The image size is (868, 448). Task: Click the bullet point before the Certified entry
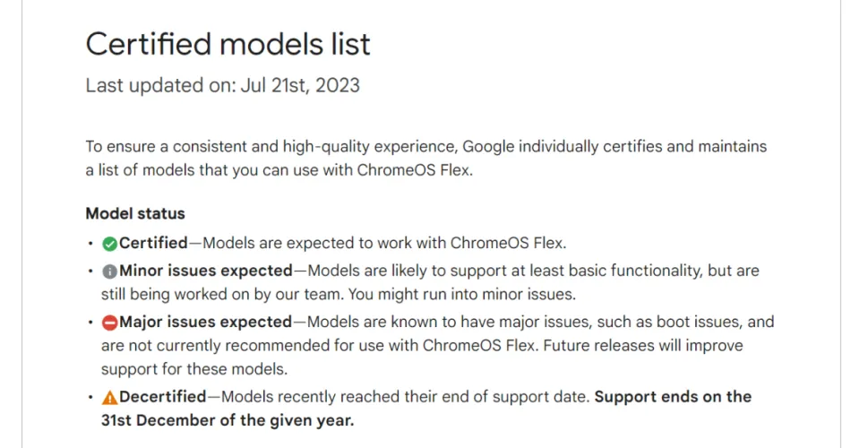pos(90,243)
